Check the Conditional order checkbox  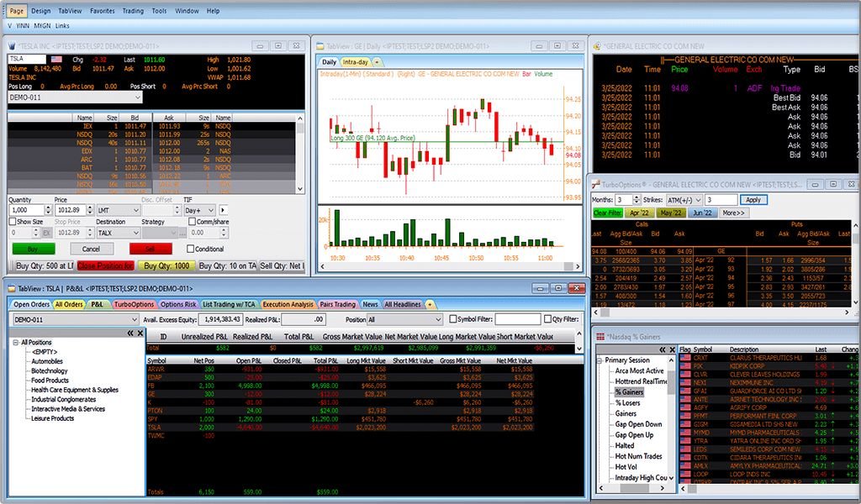pos(190,249)
